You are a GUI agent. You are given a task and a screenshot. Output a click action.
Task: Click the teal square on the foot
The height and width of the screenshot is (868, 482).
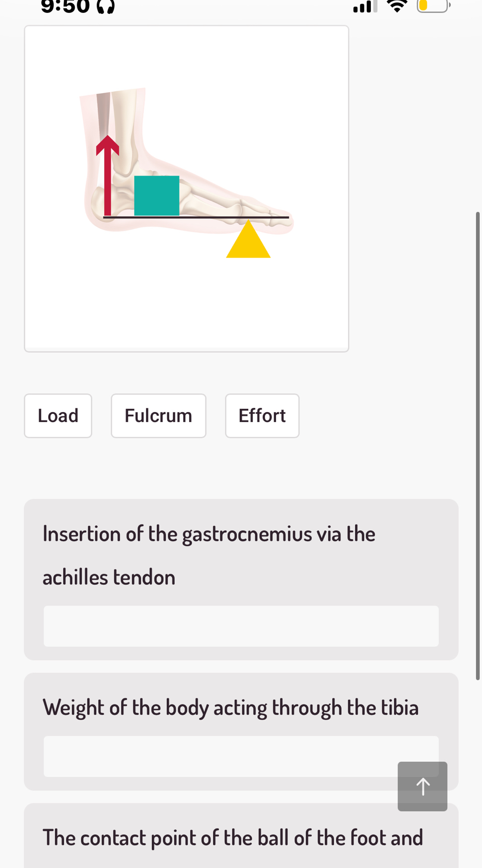click(x=157, y=195)
